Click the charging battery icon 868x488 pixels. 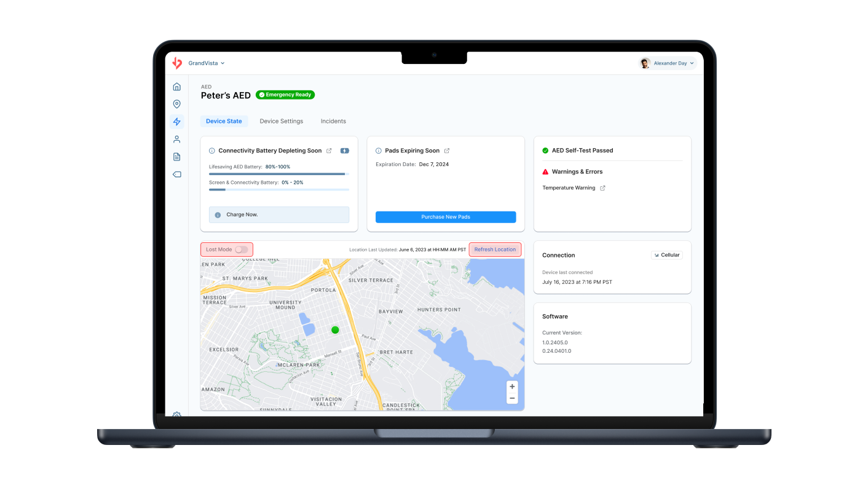[x=345, y=151]
